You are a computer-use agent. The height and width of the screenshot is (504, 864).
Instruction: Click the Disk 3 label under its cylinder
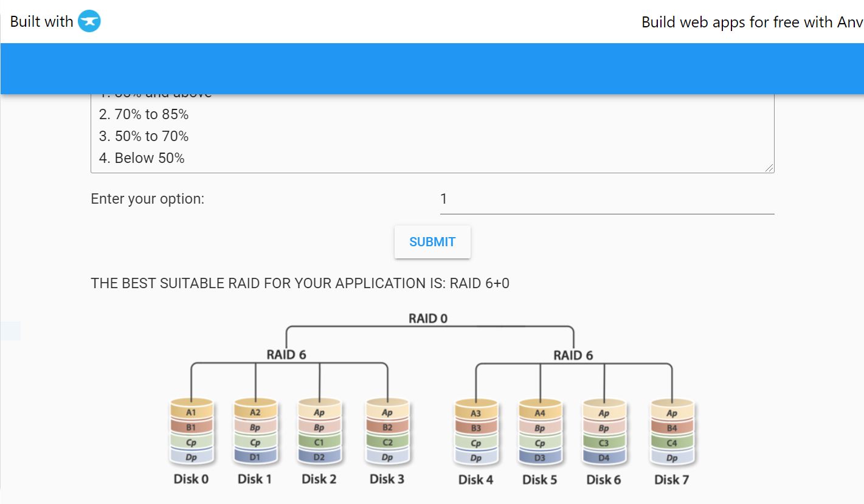387,479
